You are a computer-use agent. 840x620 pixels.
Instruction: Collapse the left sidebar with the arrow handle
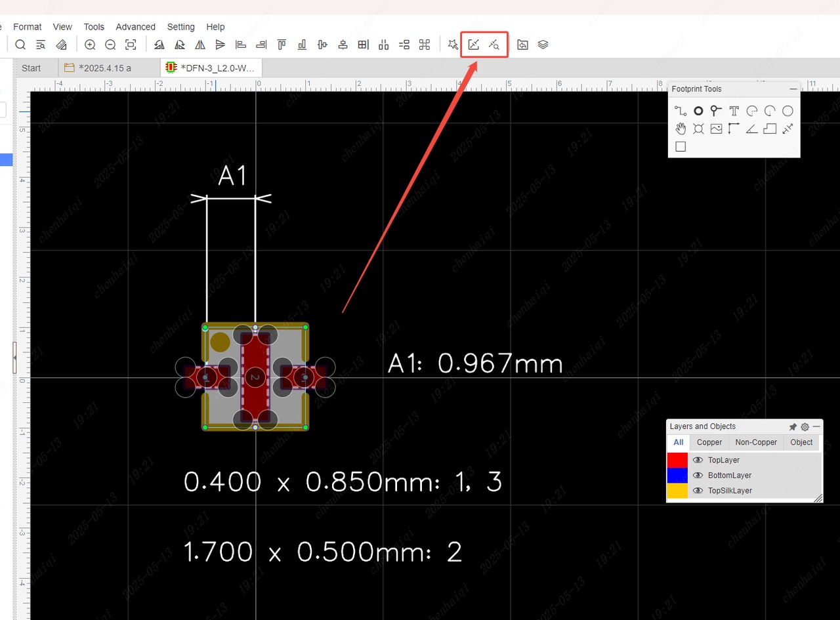tap(14, 358)
